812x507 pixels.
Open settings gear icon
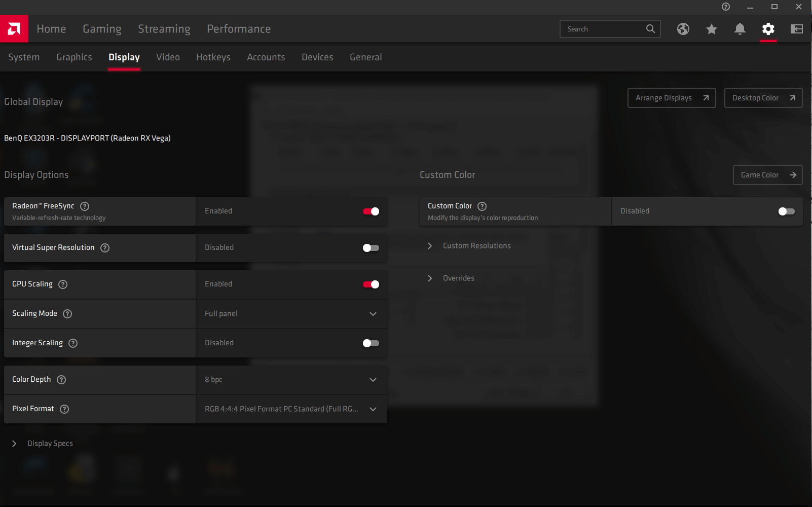click(x=768, y=29)
